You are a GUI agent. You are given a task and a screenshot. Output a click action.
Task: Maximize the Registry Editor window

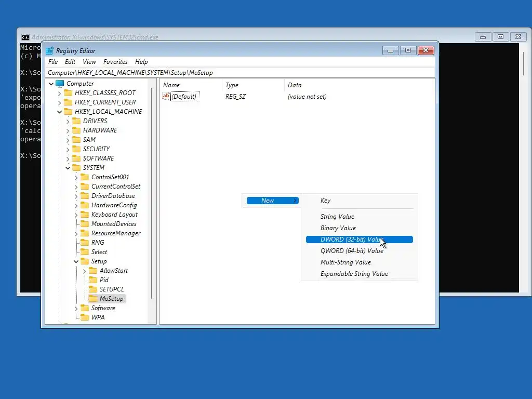click(408, 50)
